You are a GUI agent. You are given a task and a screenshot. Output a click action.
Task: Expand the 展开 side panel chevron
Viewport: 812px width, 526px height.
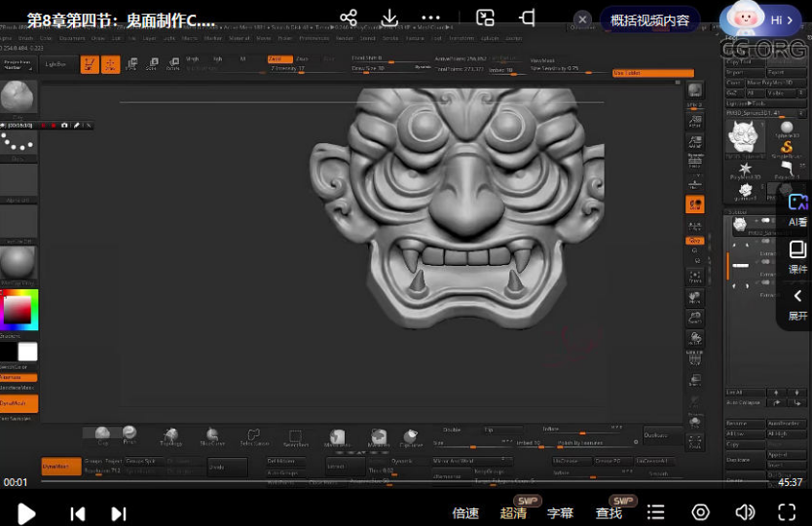click(798, 305)
